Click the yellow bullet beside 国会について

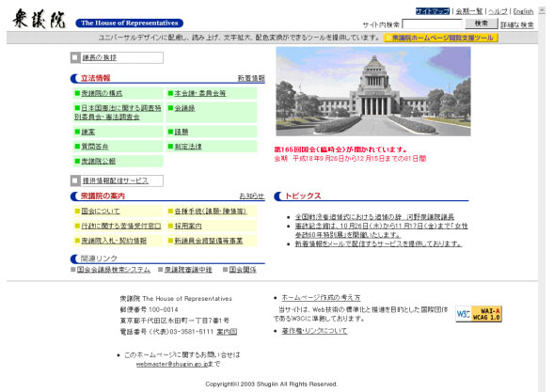click(77, 211)
